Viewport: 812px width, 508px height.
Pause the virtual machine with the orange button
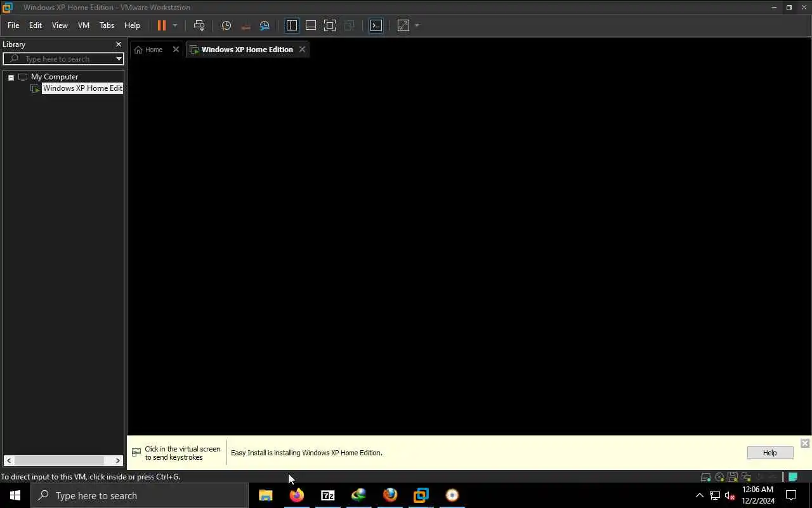[x=161, y=25]
